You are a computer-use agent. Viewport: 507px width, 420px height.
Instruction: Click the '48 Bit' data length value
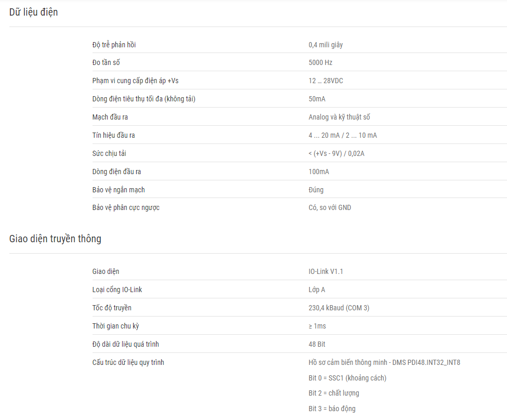point(317,344)
